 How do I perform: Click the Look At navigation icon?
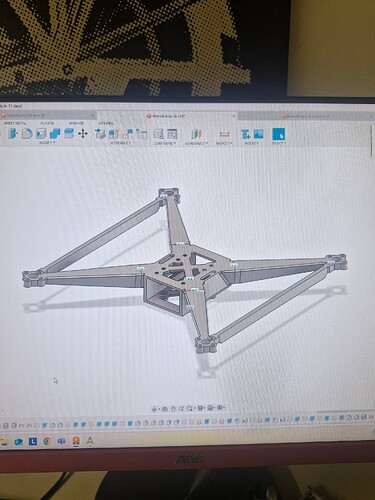click(164, 409)
